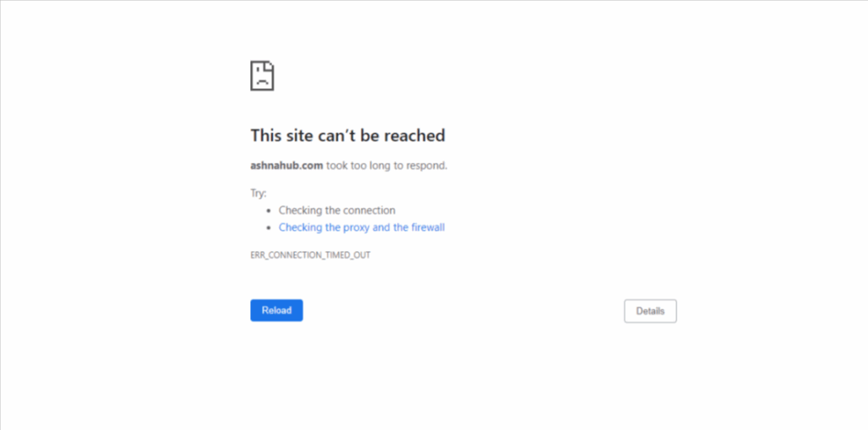Click the ERR_CONNECTION_TIMED_OUT error code
Screen dimensions: 868x430
pyautogui.click(x=310, y=255)
